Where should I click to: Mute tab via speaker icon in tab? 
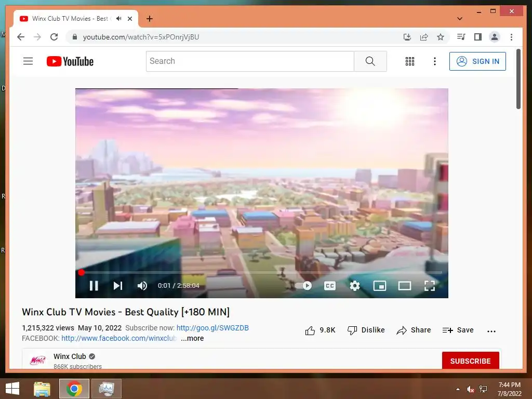tap(118, 19)
